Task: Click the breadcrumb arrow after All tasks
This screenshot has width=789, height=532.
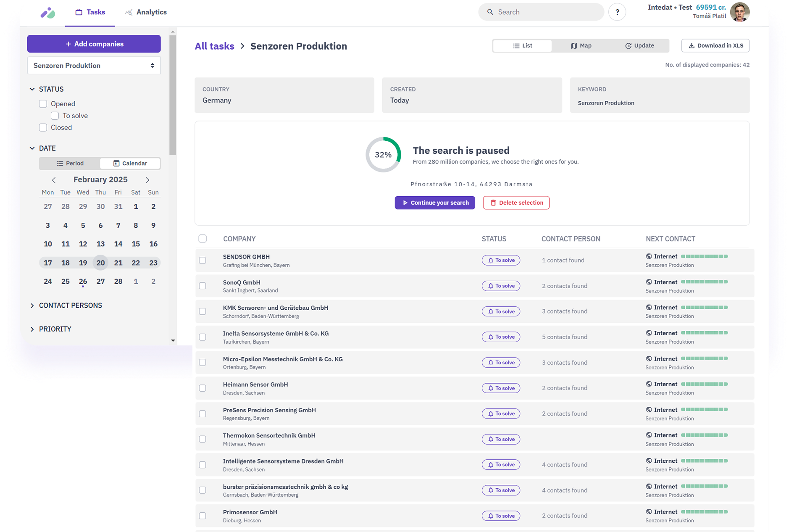Action: [242, 46]
